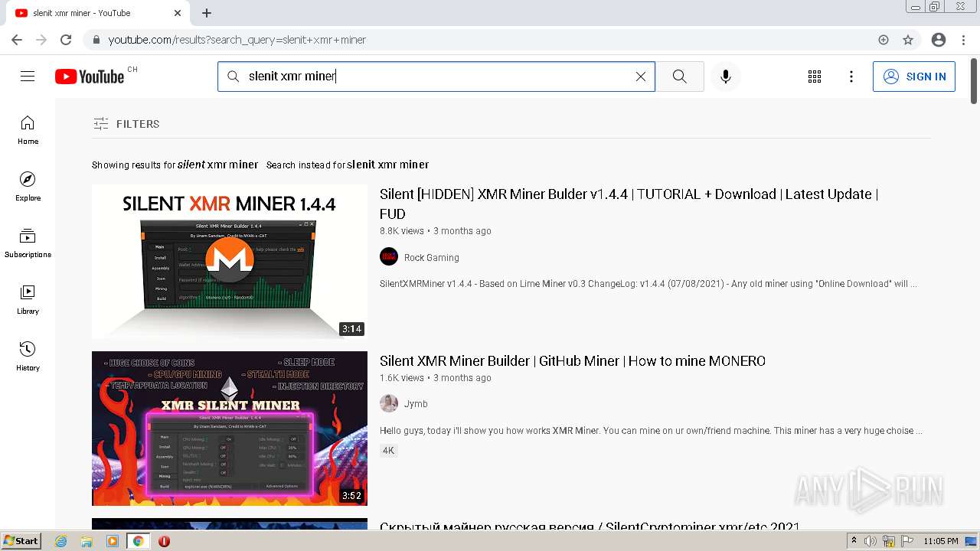Image resolution: width=980 pixels, height=551 pixels.
Task: Open the Silent XMR Miner 1.4.4 thumbnail
Action: pyautogui.click(x=230, y=262)
